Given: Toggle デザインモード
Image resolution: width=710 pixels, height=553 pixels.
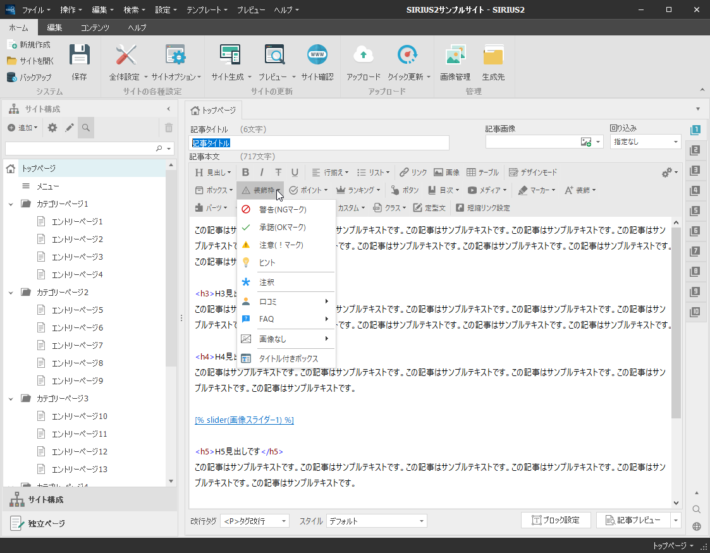Looking at the screenshot, I should click(532, 172).
